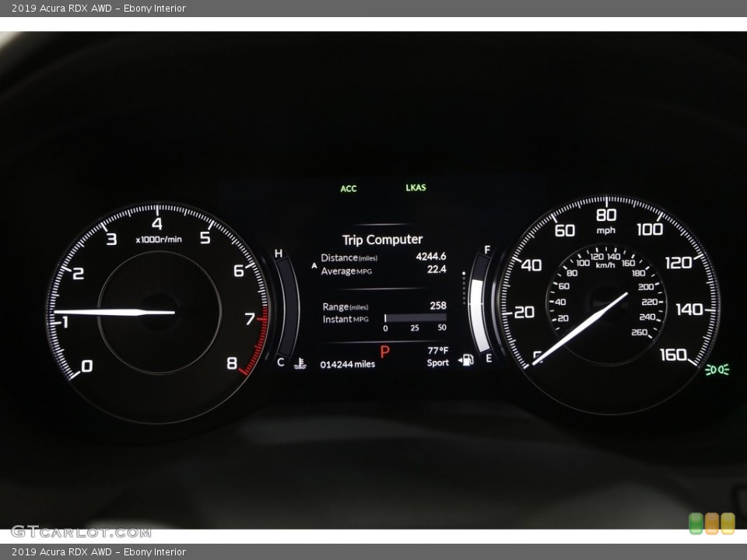Click the Range (miles) label
This screenshot has width=747, height=560.
click(x=345, y=307)
